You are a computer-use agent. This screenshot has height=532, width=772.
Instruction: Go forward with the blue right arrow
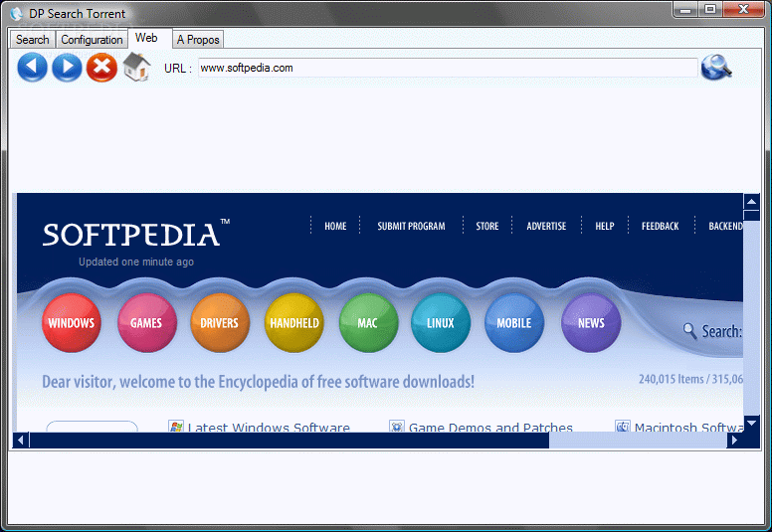pos(67,67)
